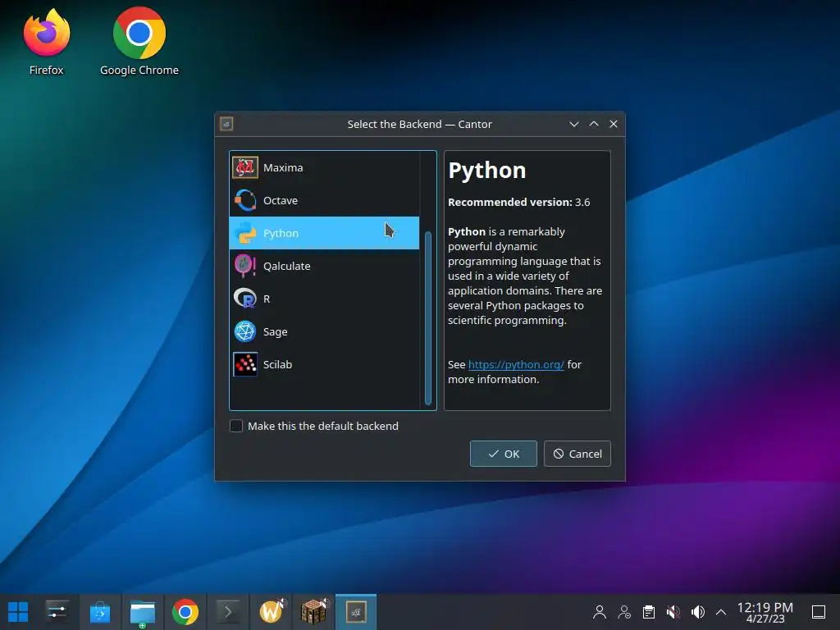Enable Make this the default backend
Screen dimensions: 840x630
coord(236,426)
